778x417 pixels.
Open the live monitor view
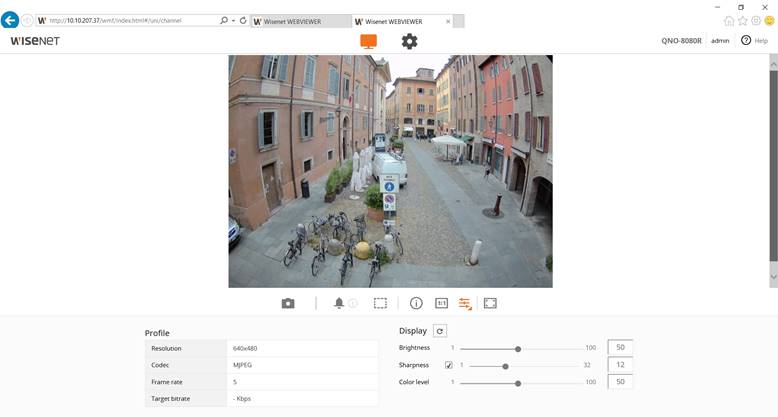(x=369, y=41)
